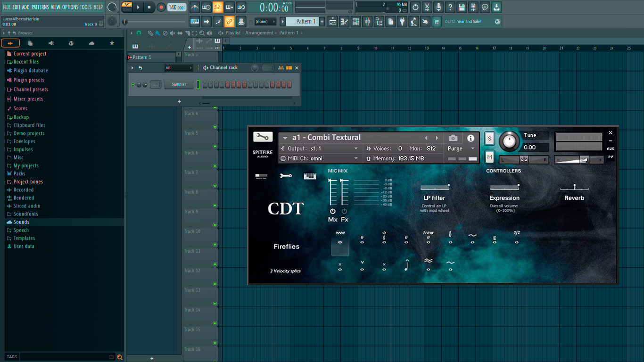Click the Expression controller slider

click(504, 188)
